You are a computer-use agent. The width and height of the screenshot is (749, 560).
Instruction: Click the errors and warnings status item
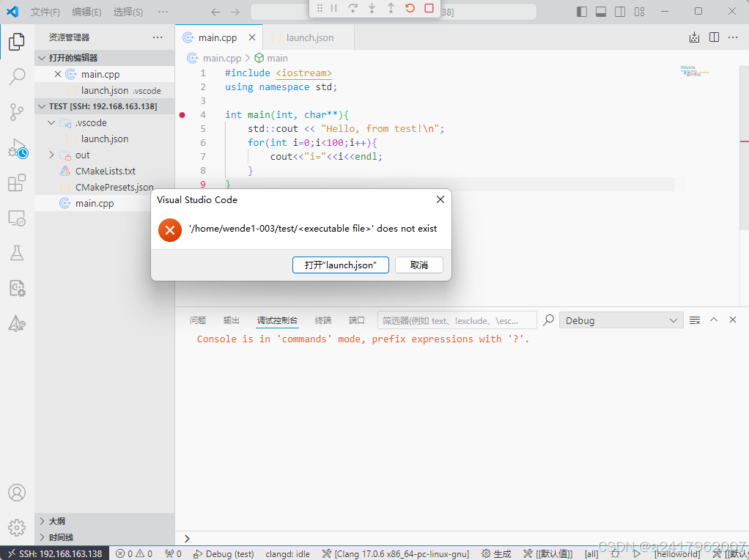[x=134, y=553]
